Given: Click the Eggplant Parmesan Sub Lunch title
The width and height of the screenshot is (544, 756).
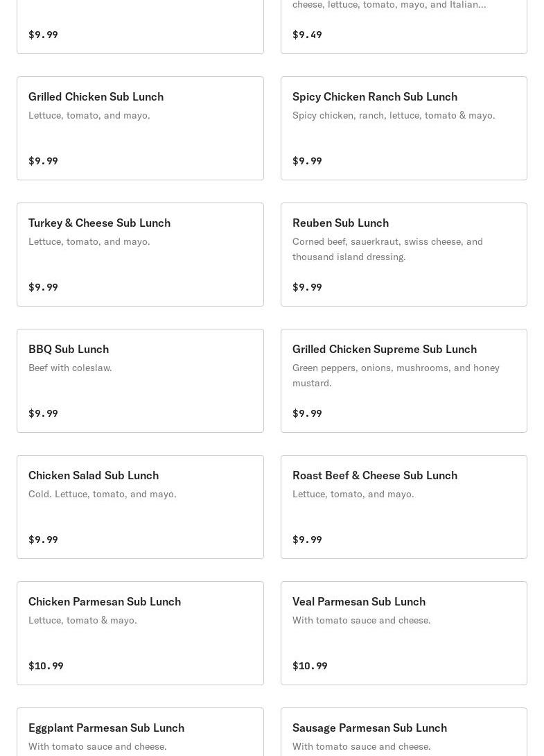Looking at the screenshot, I should point(106,728).
